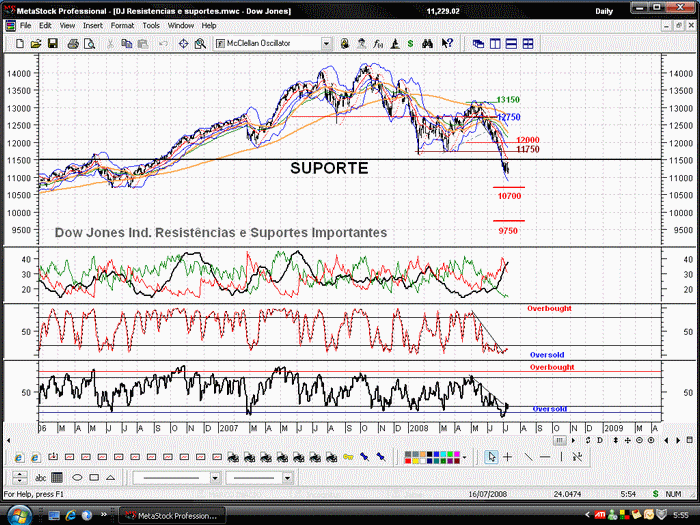This screenshot has width=700, height=525.
Task: Open The Explorer binoculars icon
Action: pos(427,44)
